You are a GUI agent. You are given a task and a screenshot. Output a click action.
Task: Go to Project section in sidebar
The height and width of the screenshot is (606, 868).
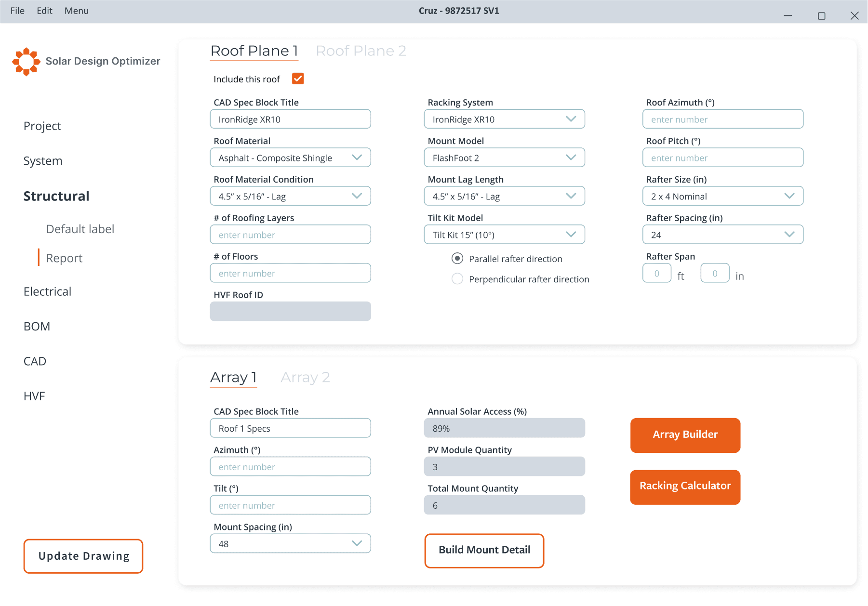tap(42, 126)
